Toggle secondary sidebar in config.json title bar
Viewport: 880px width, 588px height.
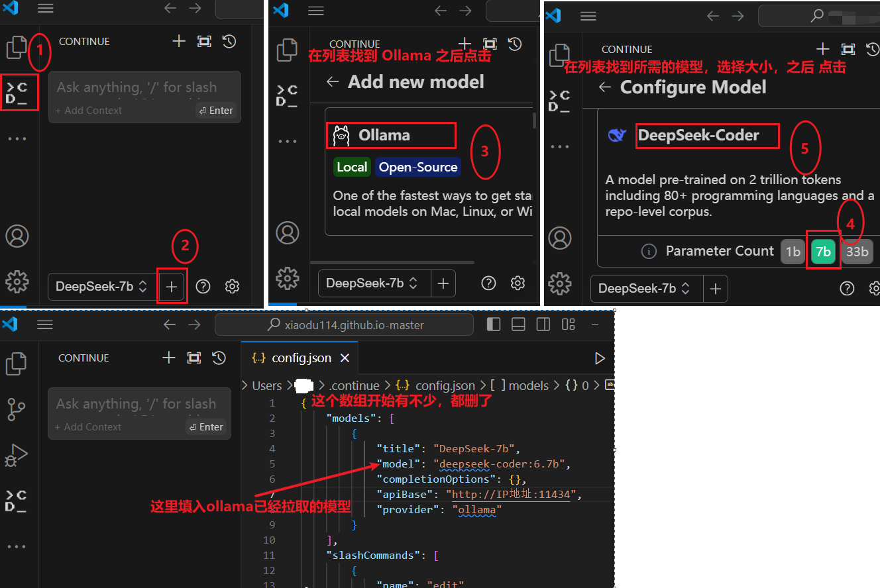click(543, 324)
